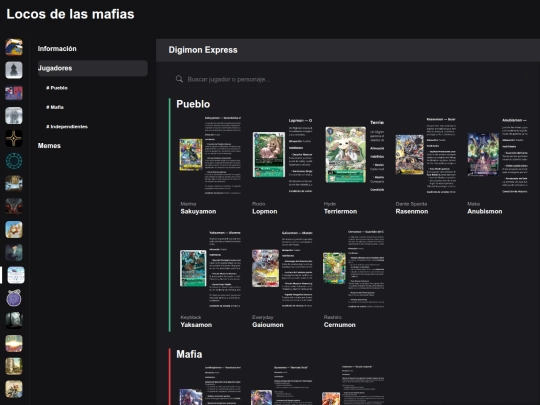
Task: Open the Información section
Action: pos(57,49)
